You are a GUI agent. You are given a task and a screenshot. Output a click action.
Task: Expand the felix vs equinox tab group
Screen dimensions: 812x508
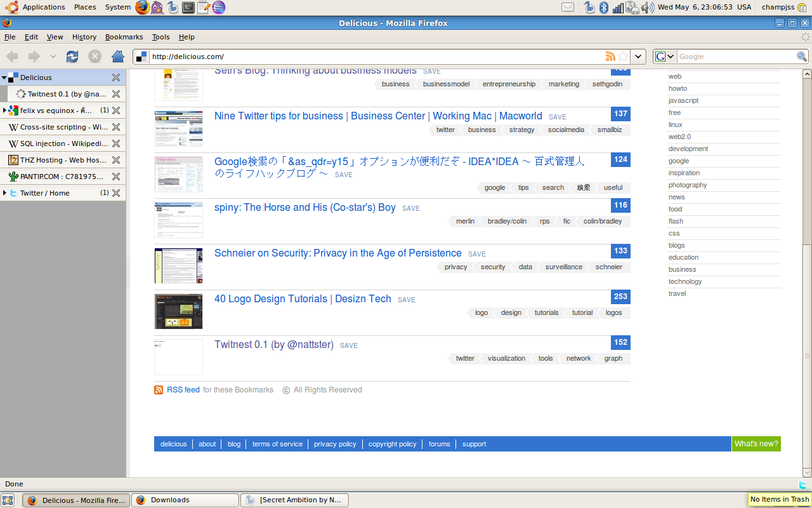[4, 110]
